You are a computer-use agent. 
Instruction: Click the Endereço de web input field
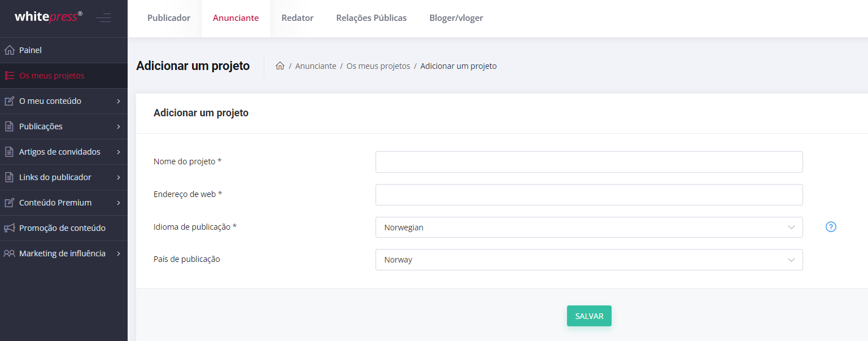(x=589, y=195)
